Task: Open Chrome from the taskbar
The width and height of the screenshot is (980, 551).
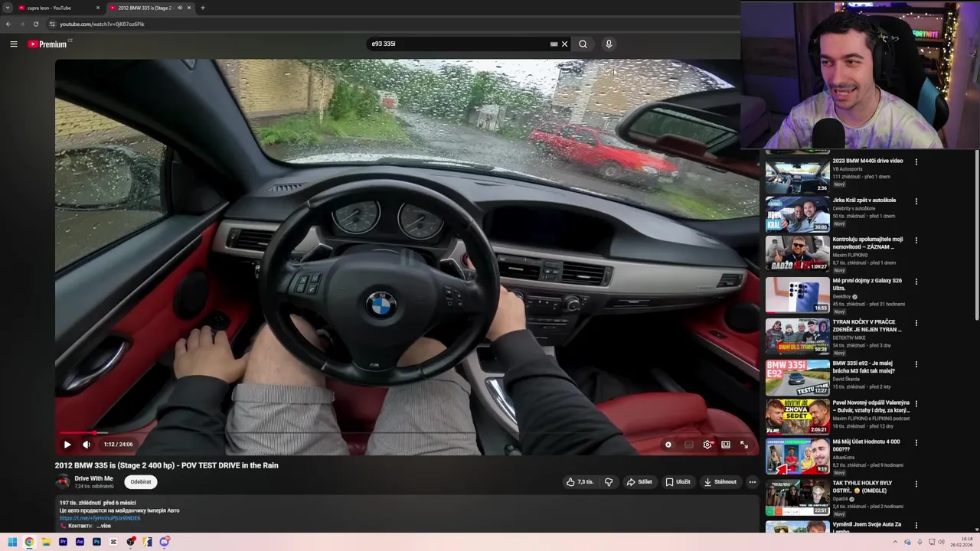Action: (29, 542)
